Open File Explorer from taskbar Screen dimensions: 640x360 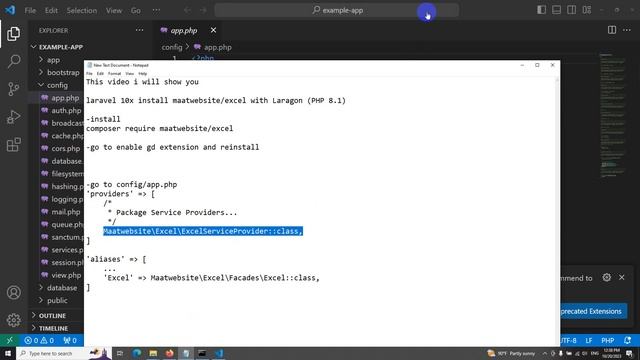(153, 353)
